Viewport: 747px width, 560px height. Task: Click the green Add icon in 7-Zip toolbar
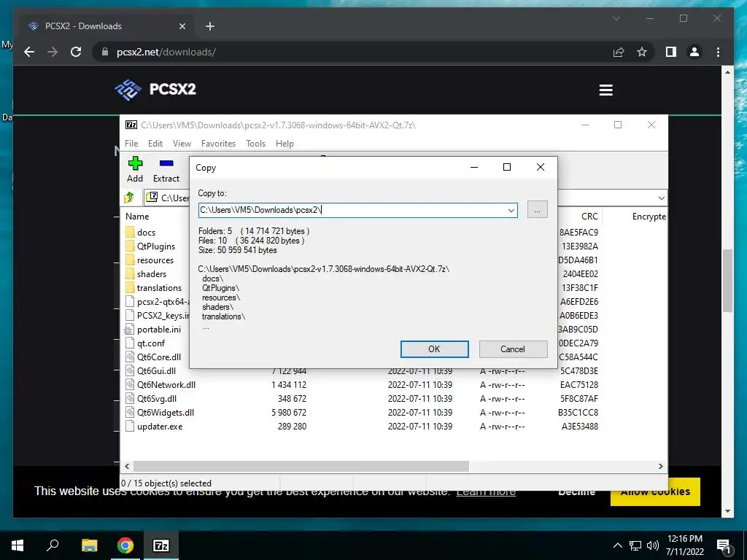click(x=135, y=163)
